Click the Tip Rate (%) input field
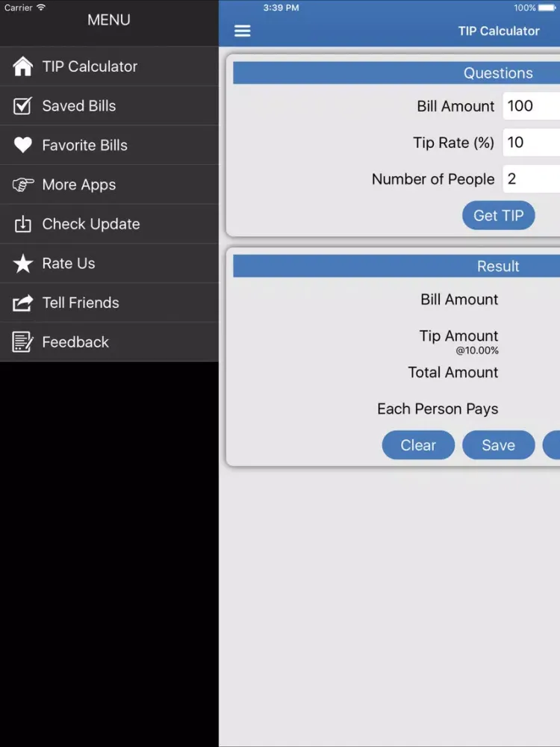This screenshot has height=747, width=560. pos(532,143)
